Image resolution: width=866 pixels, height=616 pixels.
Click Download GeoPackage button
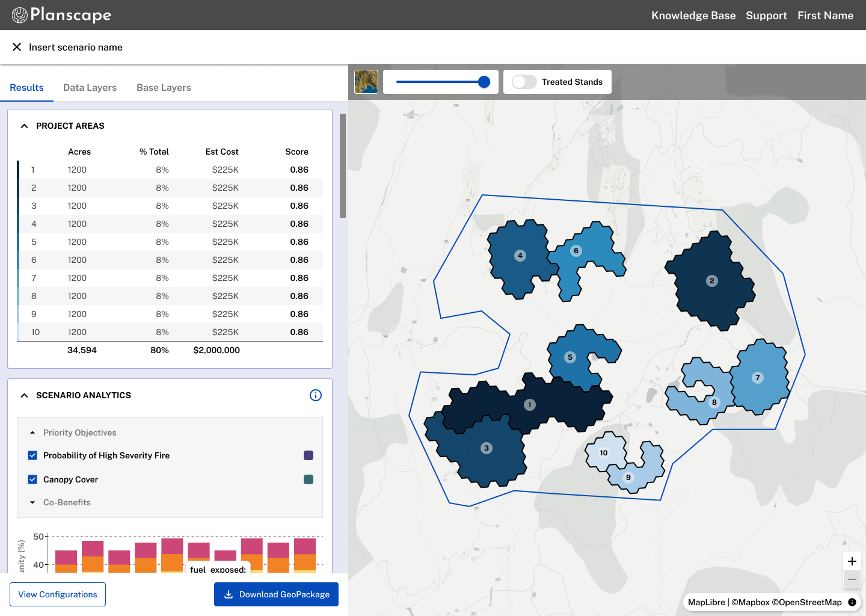click(x=276, y=594)
